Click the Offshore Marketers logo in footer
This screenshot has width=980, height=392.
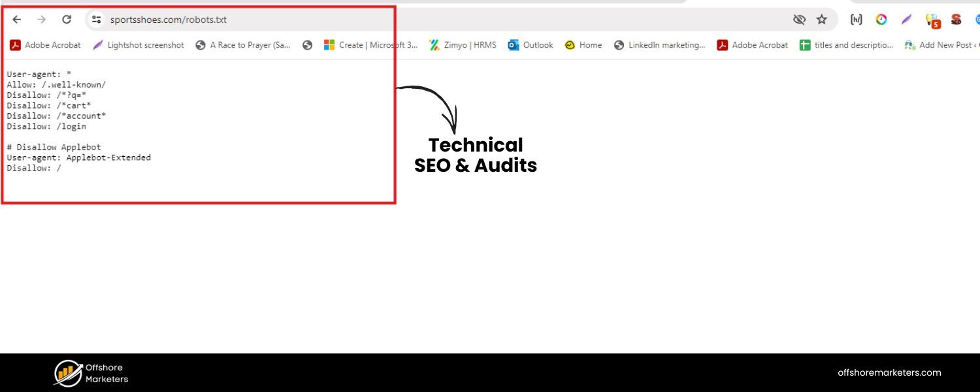tap(90, 372)
